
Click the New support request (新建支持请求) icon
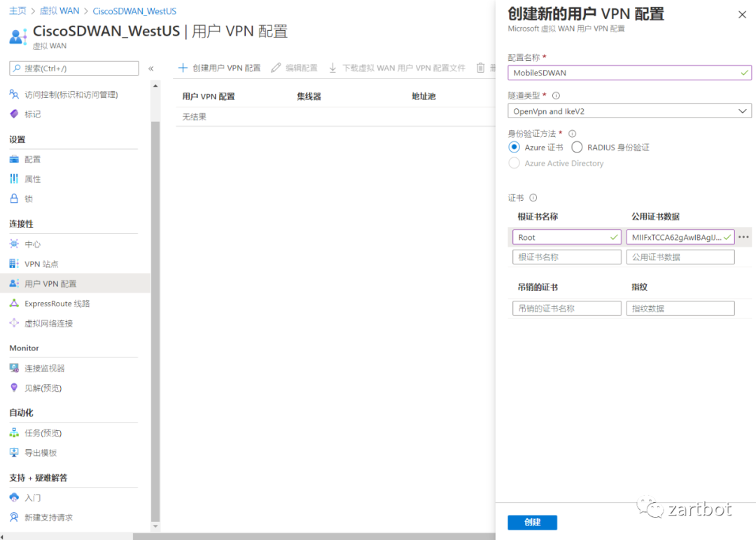tap(14, 517)
